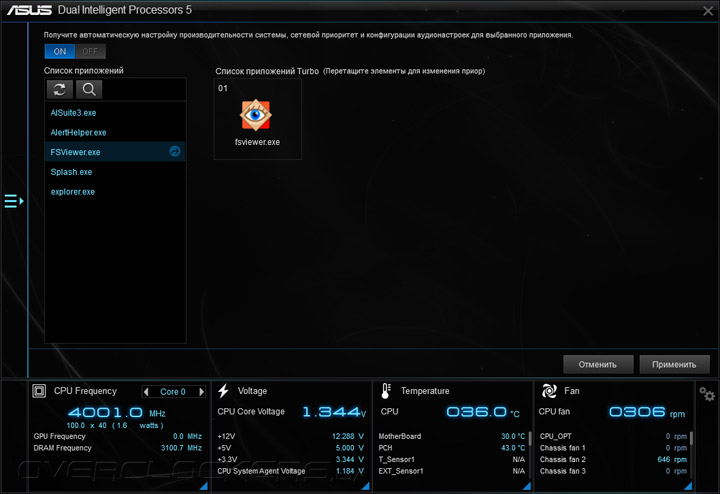
Task: Select AlertHelper.exe in the list
Action: tap(115, 132)
